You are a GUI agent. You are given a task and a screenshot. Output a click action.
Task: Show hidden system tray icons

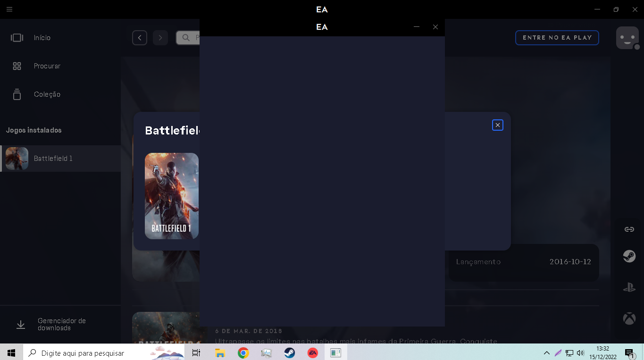click(x=547, y=352)
